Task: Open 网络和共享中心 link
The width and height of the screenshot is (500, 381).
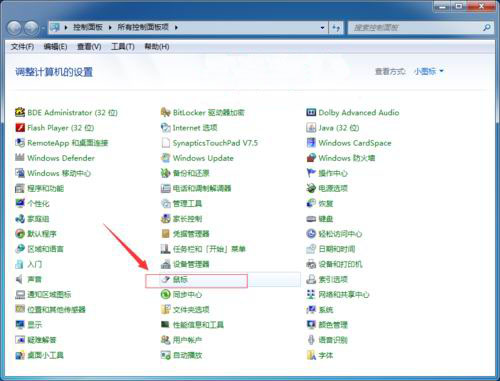Action: (x=344, y=294)
